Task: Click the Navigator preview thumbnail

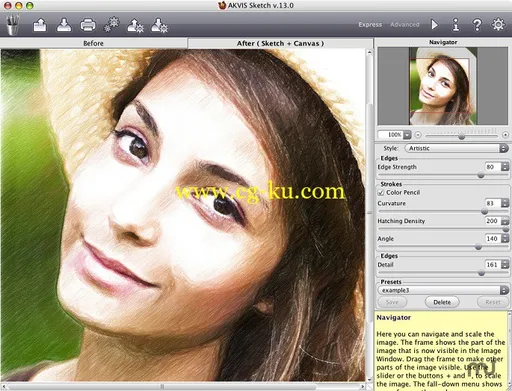Action: [443, 86]
